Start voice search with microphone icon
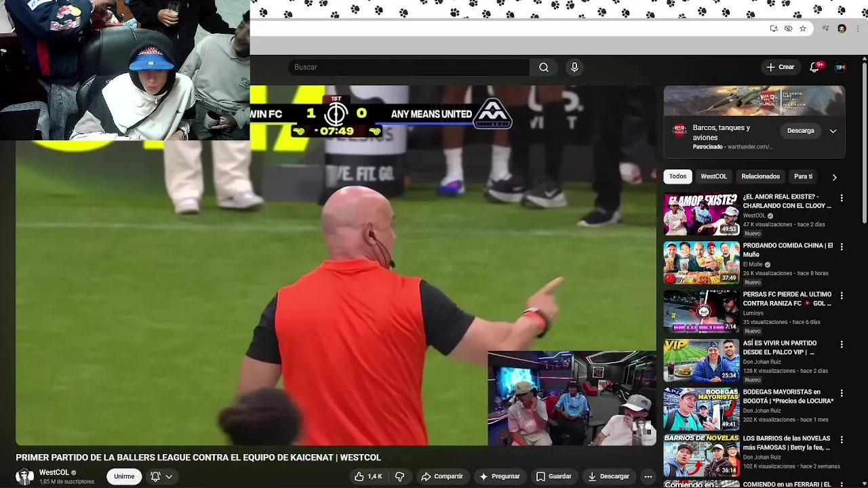 574,67
